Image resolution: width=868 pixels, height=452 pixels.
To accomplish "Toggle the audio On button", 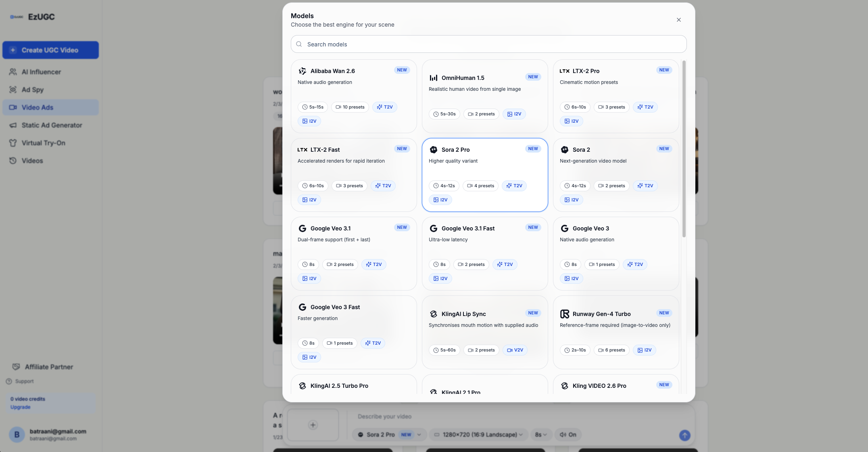I will pos(568,435).
